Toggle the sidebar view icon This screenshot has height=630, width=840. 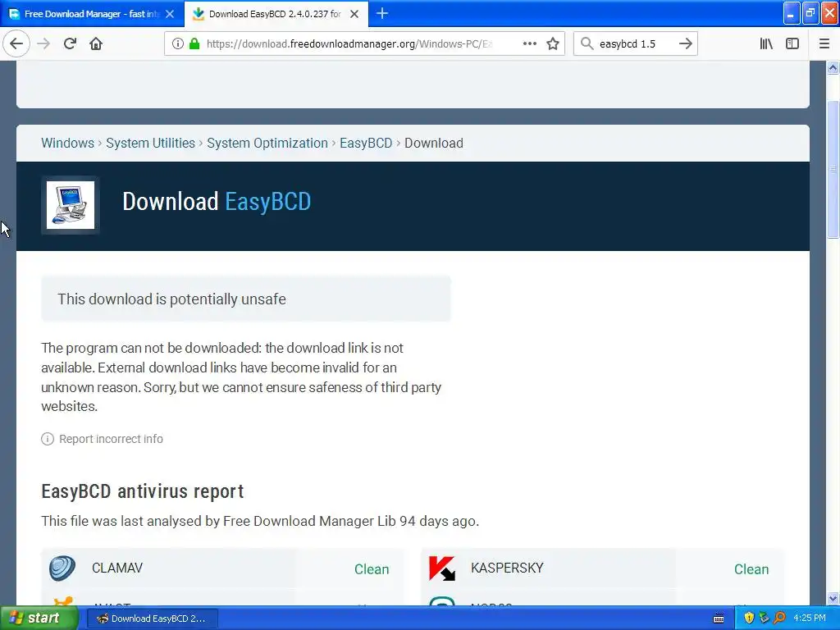click(x=792, y=43)
